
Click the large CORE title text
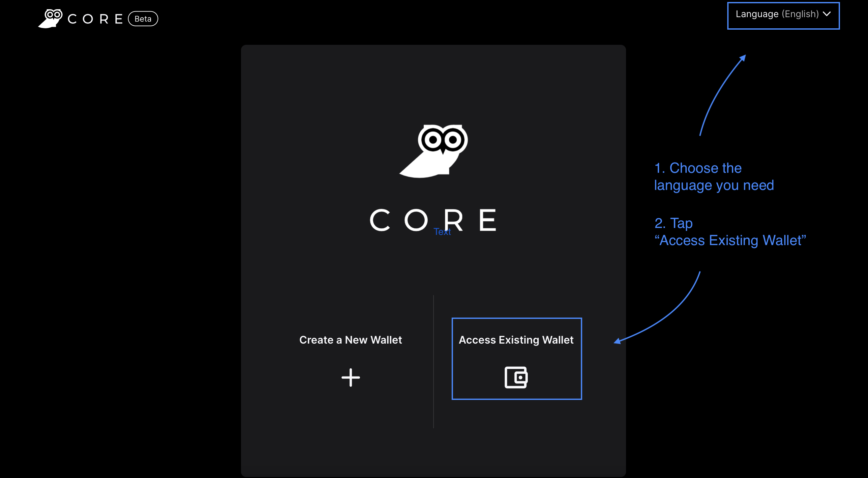pyautogui.click(x=433, y=220)
